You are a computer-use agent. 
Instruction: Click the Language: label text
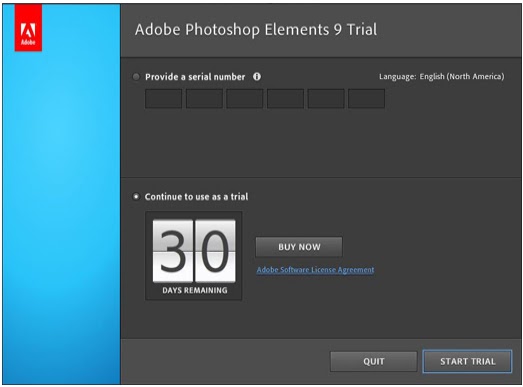[398, 77]
